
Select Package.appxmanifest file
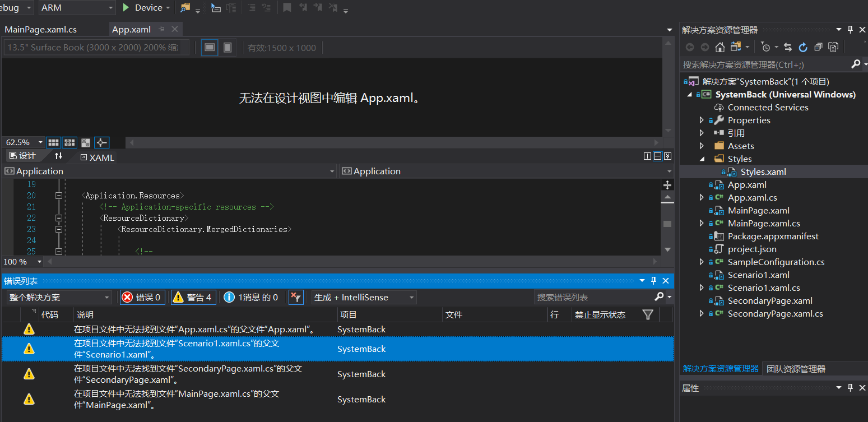(x=773, y=236)
